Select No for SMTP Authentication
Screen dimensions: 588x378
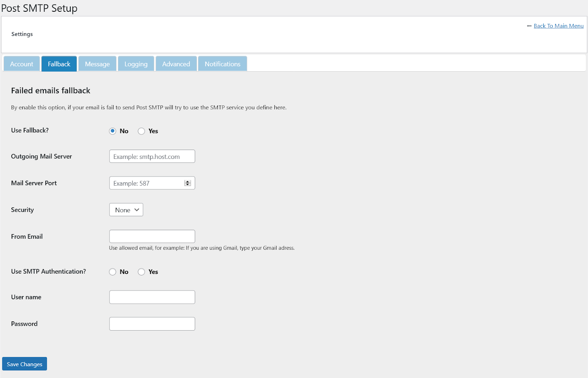[x=112, y=272]
